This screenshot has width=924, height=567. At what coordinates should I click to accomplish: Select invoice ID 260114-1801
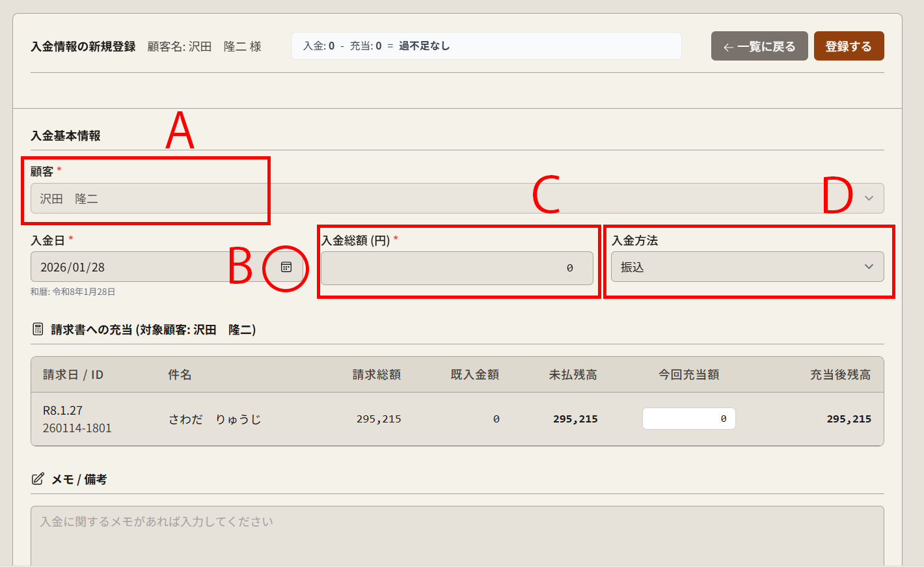coord(77,428)
